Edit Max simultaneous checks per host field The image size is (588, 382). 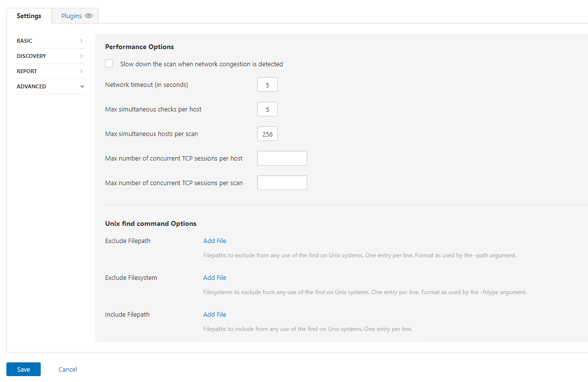267,109
